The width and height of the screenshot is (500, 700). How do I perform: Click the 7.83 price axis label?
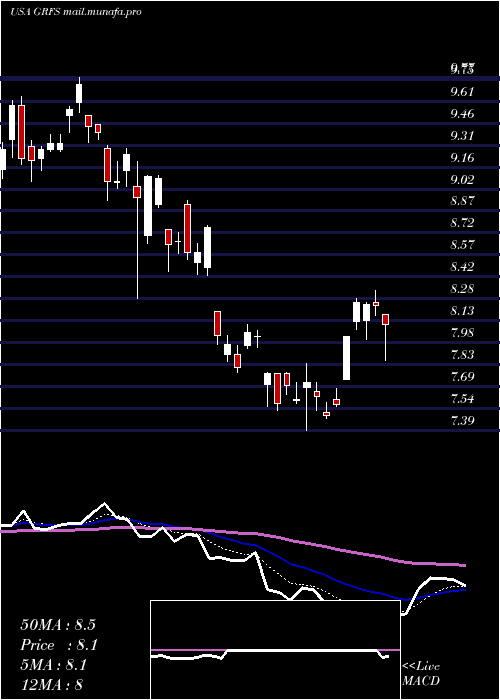tap(462, 355)
